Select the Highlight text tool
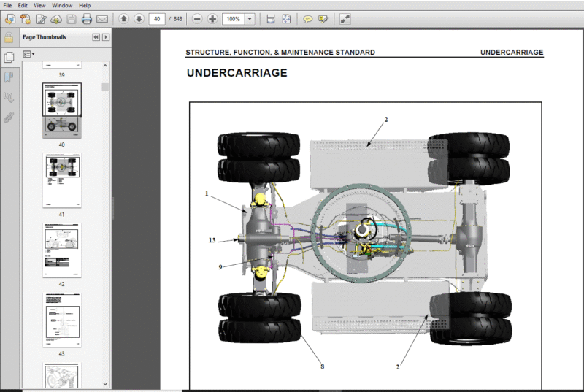584x392 pixels. [323, 18]
